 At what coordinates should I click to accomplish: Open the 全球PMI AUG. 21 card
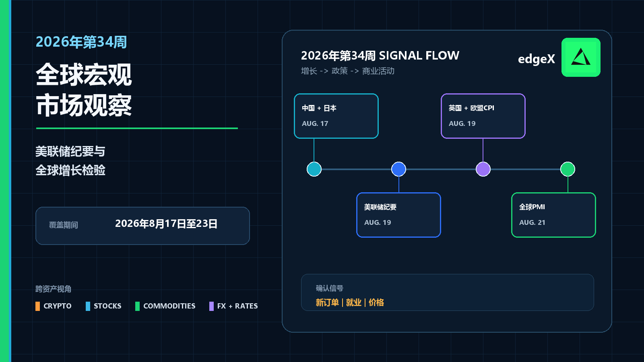click(x=553, y=215)
